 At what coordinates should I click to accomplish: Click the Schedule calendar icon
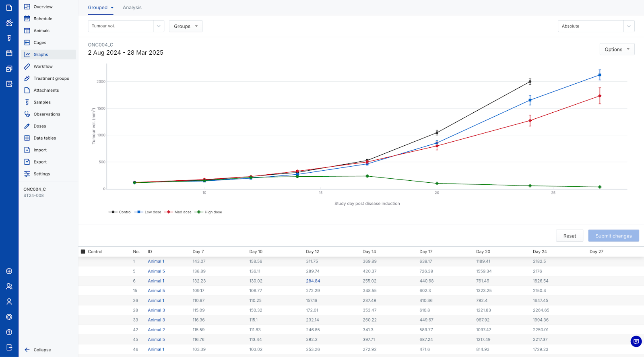tap(27, 19)
